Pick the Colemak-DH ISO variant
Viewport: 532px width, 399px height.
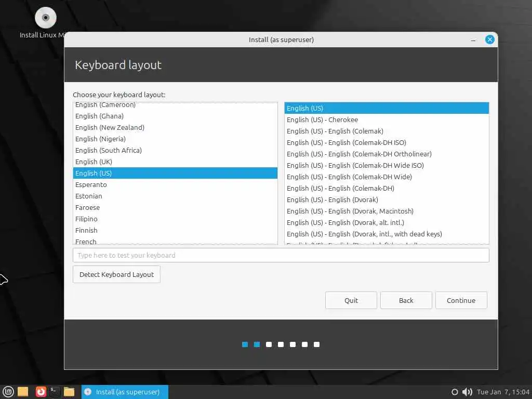[x=387, y=142]
